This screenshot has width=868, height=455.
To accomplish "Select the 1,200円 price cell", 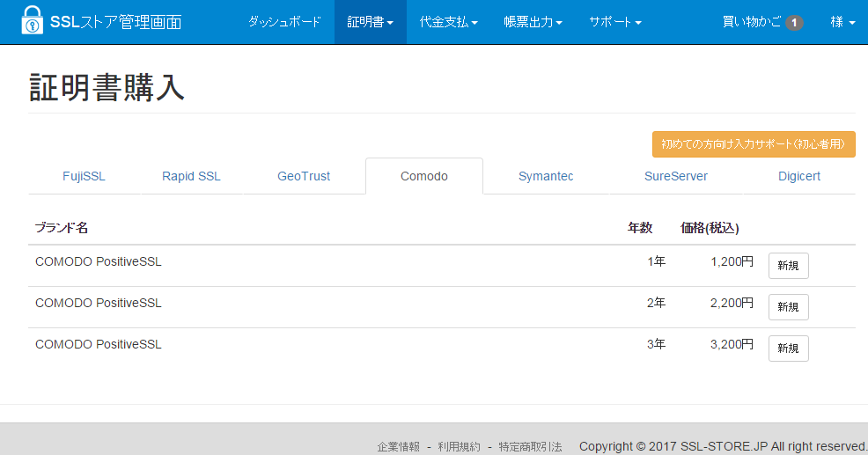I will (x=732, y=261).
